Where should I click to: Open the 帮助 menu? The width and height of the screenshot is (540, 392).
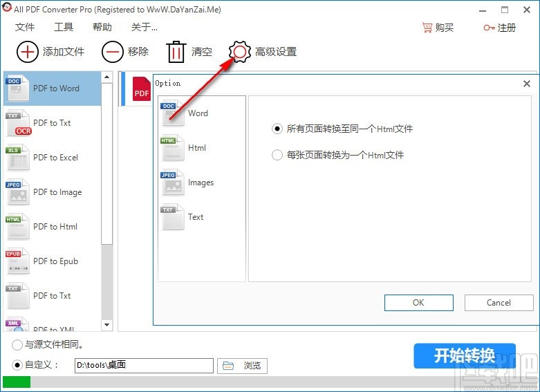102,27
